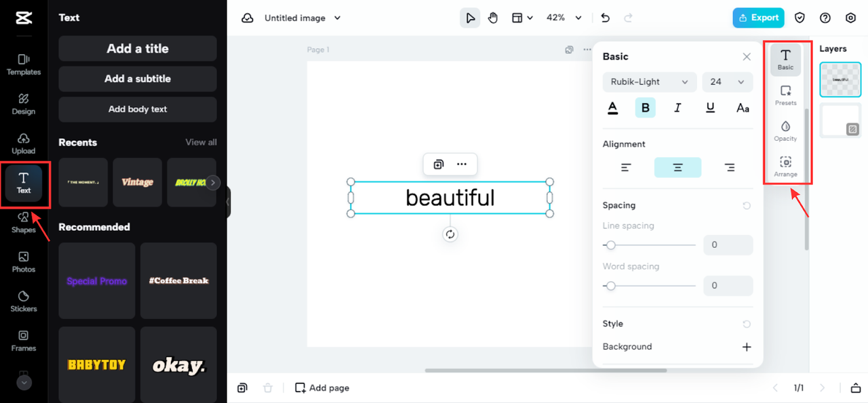
Task: Click the CapCut logo icon
Action: pos(24,18)
